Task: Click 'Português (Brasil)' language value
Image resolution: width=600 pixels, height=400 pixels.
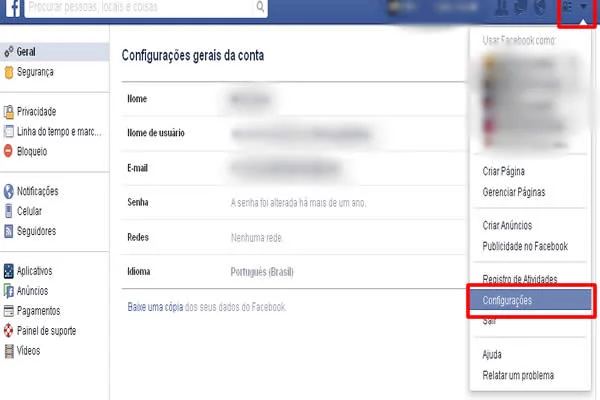Action: click(x=262, y=272)
